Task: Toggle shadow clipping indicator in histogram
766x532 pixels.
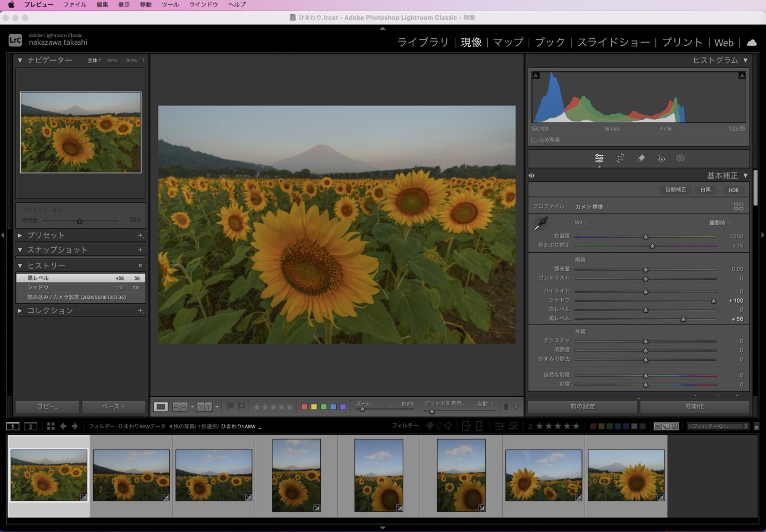Action: coord(536,76)
